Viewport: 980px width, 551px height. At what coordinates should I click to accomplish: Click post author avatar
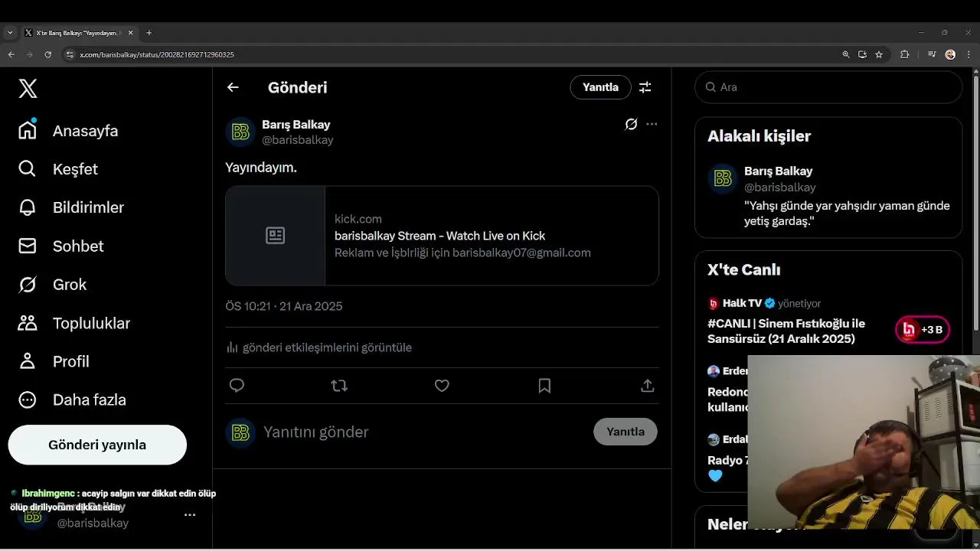coord(240,132)
